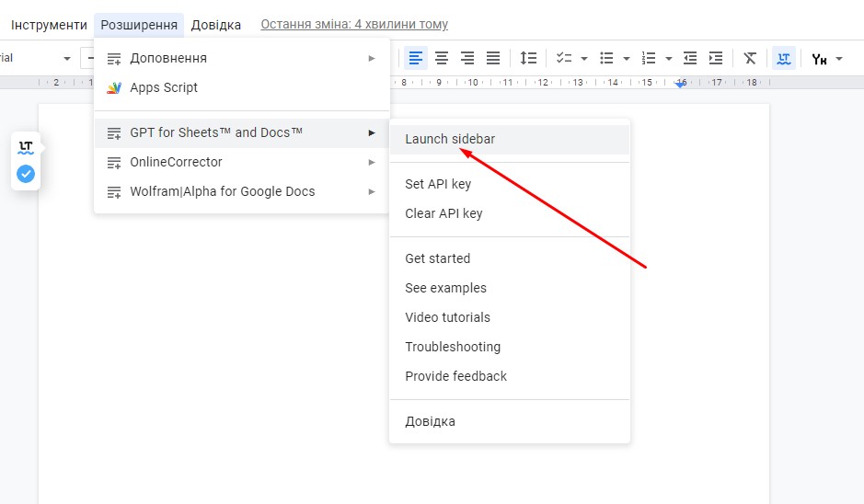Click the LanguageTool toolbar button

pos(784,58)
